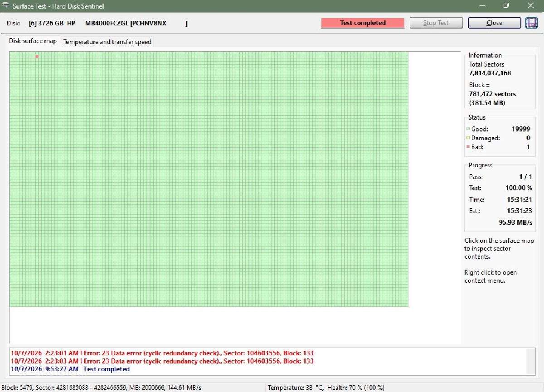
Task: Click the 'Right click to open context menu' hint
Action: 491,276
